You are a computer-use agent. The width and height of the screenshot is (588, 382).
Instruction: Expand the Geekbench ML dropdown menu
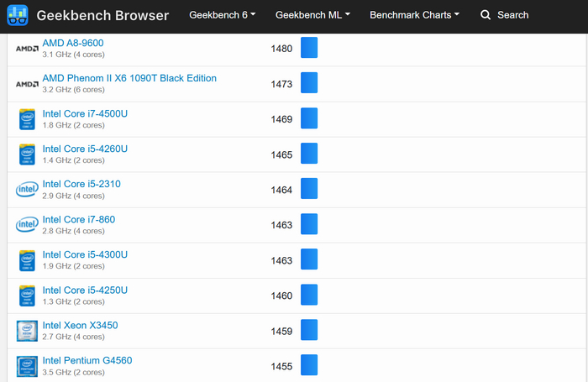click(312, 15)
